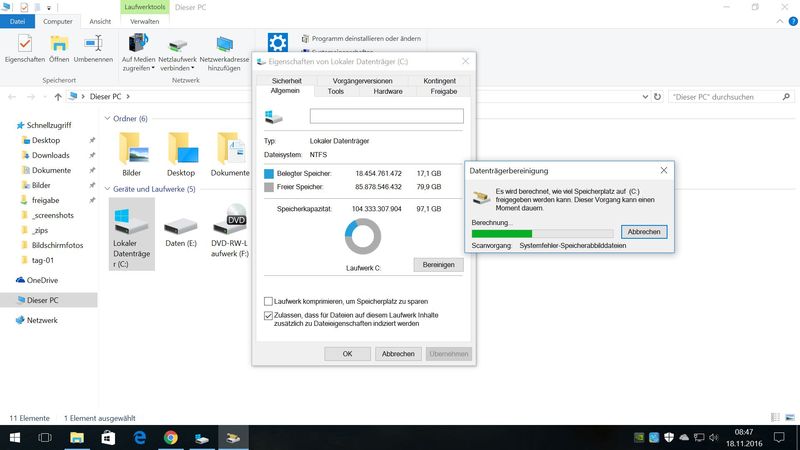Expand the Auf Medien zugreifen dropdown arrow
The width and height of the screenshot is (800, 450).
[x=153, y=68]
